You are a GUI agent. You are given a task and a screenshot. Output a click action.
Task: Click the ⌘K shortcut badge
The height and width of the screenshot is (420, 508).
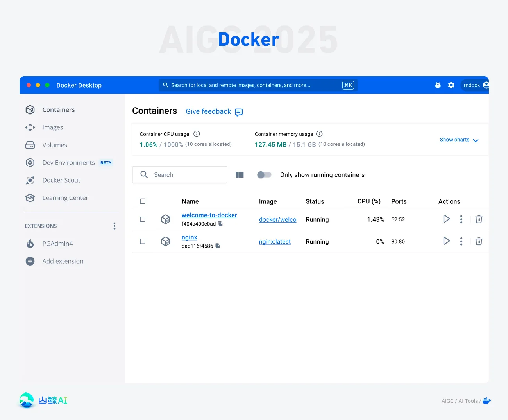pos(348,85)
